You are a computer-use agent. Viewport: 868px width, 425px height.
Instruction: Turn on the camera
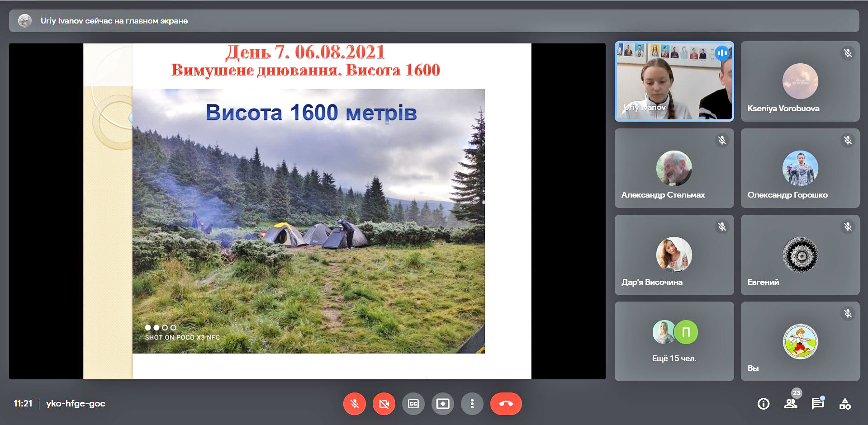[384, 404]
